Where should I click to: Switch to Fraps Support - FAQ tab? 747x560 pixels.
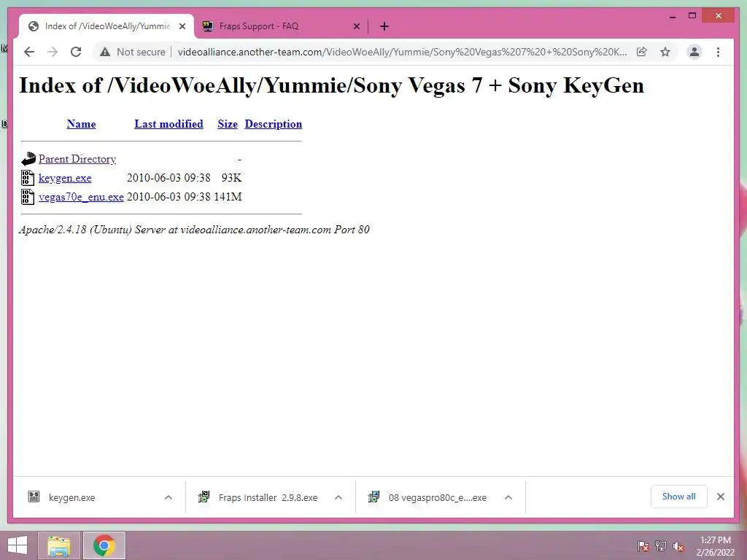click(281, 26)
